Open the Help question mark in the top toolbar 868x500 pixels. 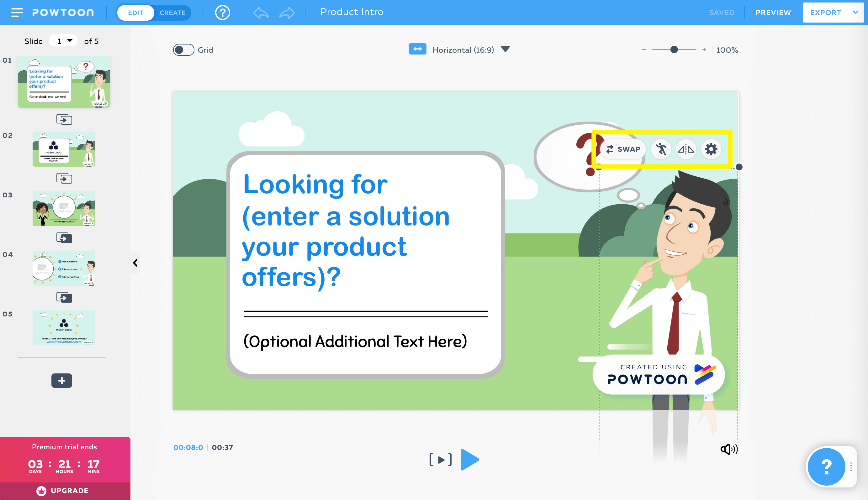[x=222, y=12]
